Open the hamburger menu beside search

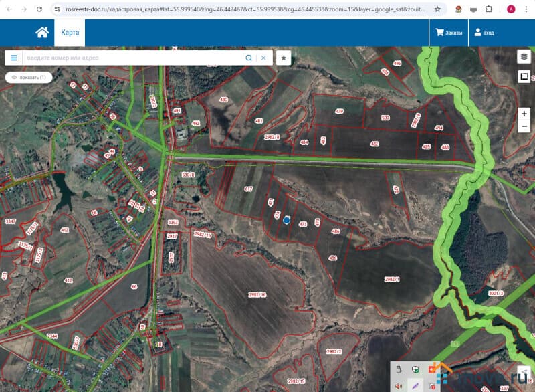tap(13, 58)
